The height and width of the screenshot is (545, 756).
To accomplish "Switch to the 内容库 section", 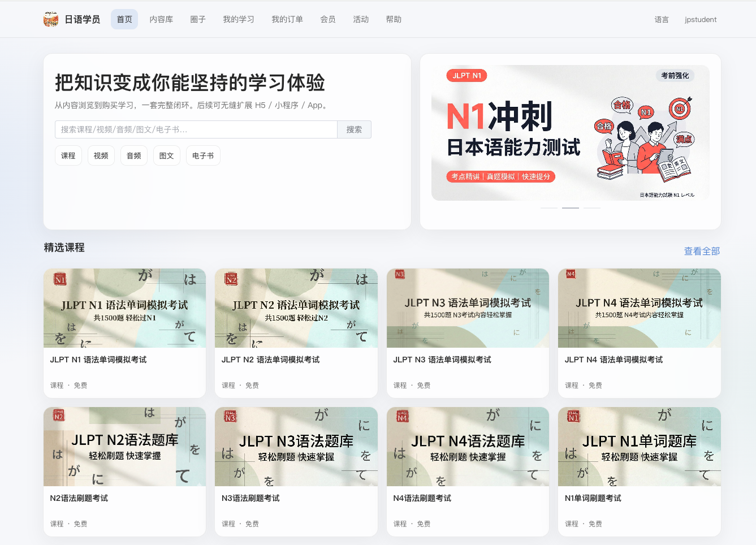I will click(161, 19).
